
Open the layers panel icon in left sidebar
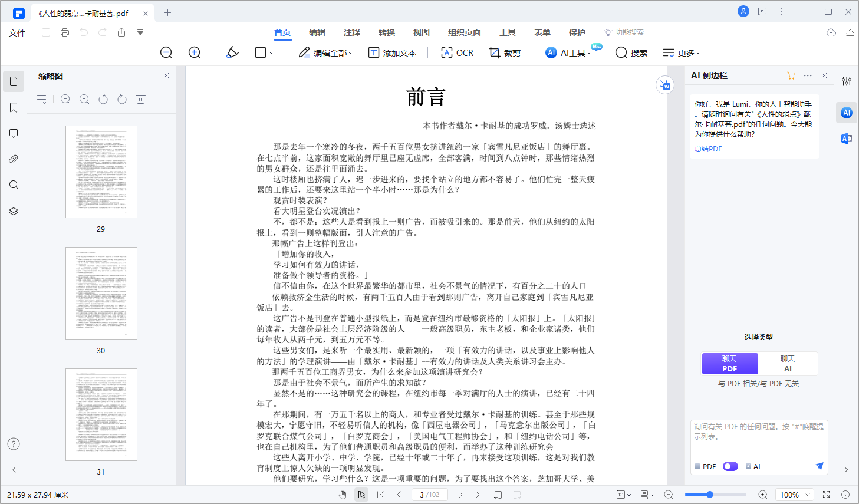point(14,211)
